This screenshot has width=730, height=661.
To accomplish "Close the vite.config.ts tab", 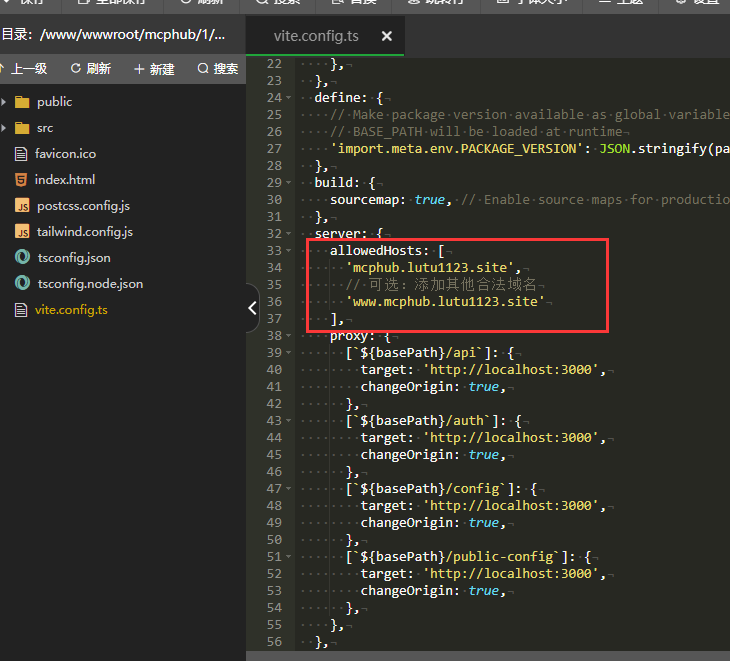I will 385,35.
